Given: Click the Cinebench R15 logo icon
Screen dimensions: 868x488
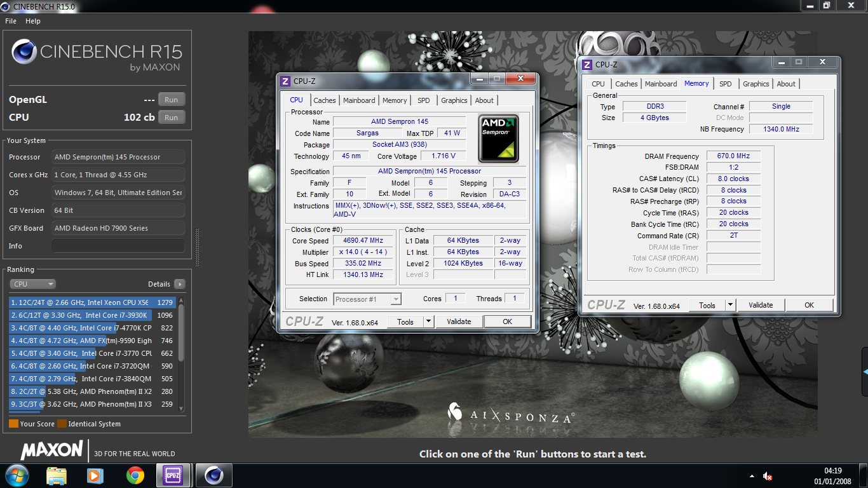Looking at the screenshot, I should tap(24, 51).
